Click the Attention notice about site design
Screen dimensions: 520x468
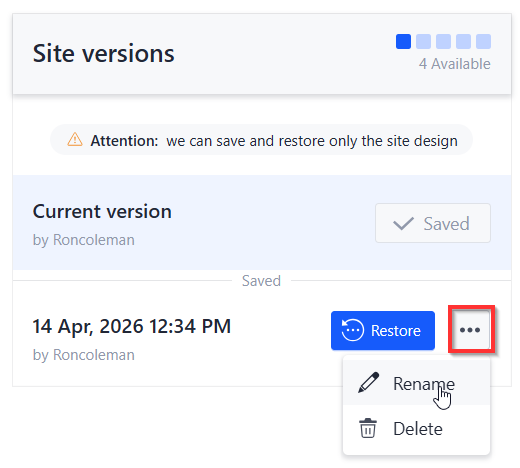point(261,140)
